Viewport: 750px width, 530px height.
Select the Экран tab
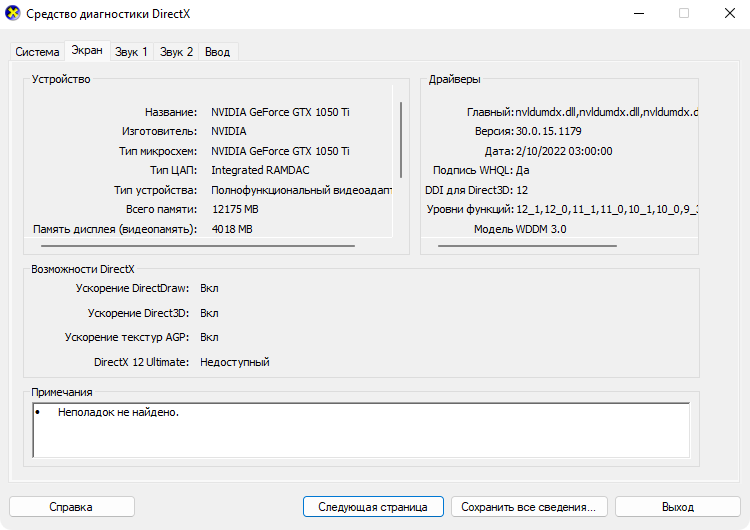pos(87,50)
